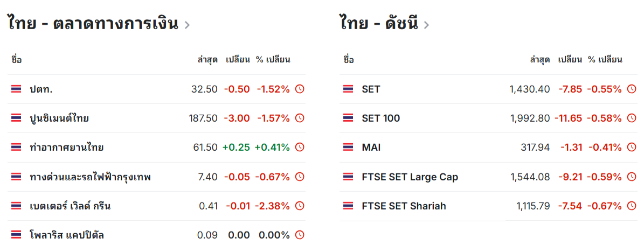Click the clock icon beside SET 100

[x=632, y=118]
